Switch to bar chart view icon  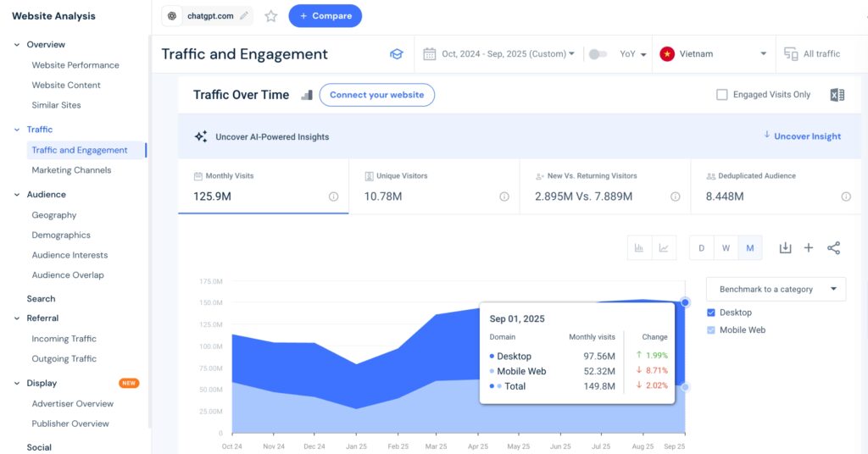coord(639,248)
